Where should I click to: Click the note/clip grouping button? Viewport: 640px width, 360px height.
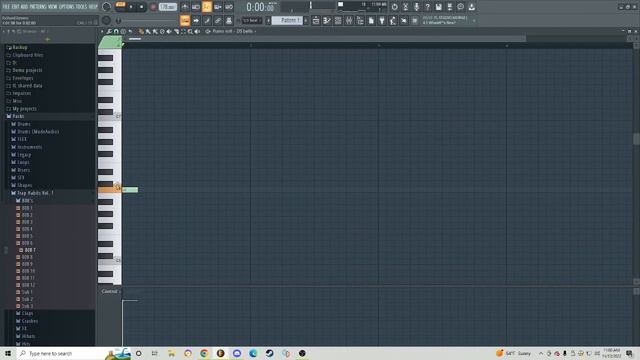pos(207,20)
